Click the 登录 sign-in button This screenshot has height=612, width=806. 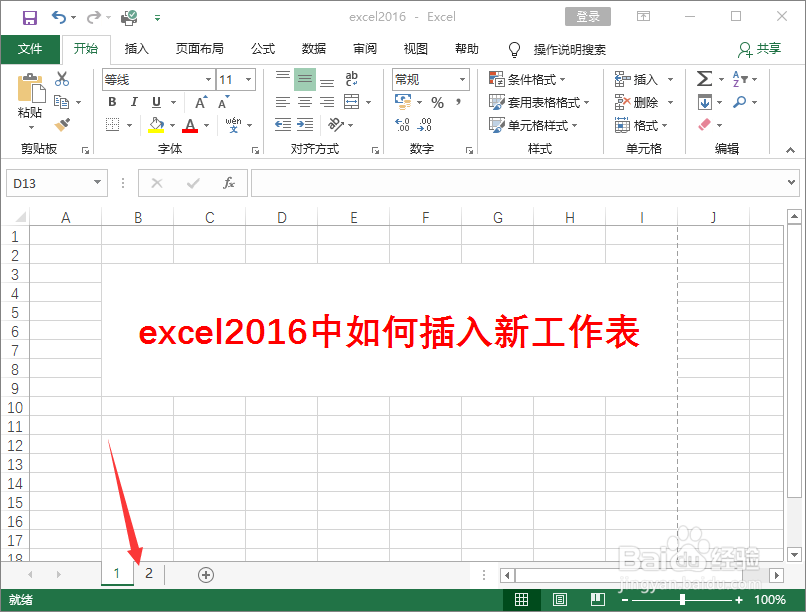pos(588,16)
